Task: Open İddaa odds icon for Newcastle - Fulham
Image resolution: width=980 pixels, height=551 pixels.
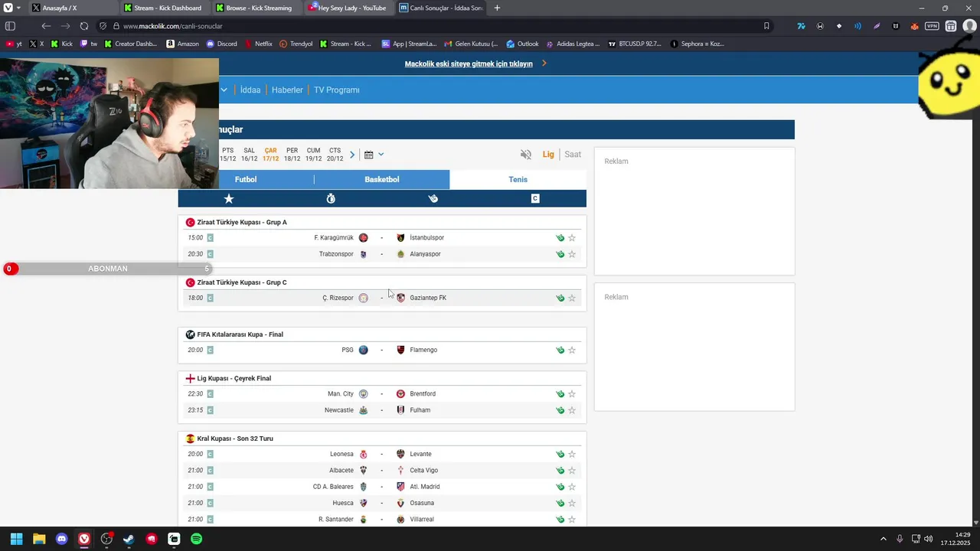Action: pyautogui.click(x=560, y=410)
